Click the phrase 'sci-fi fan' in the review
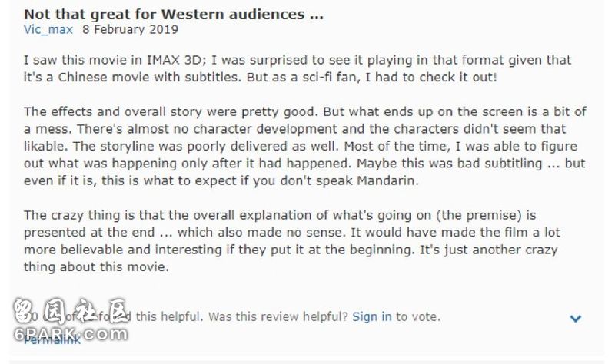Image resolution: width=615 pixels, height=364 pixels. pos(331,78)
